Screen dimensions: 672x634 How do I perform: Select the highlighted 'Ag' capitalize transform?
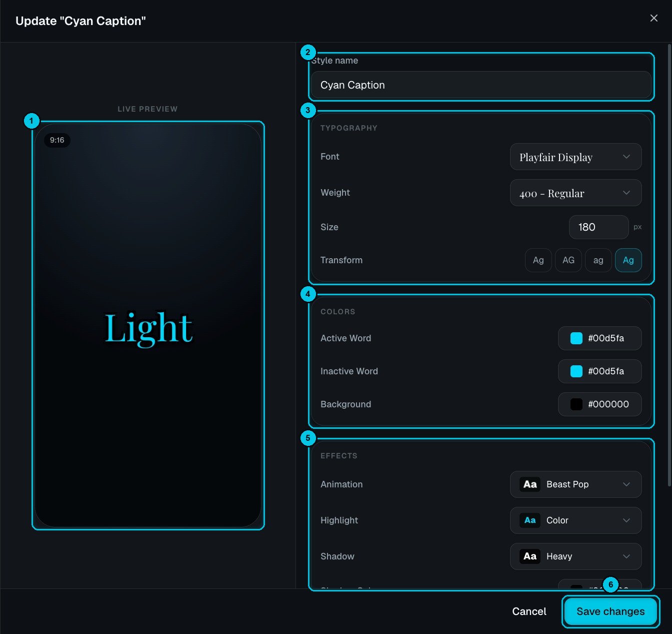(x=628, y=260)
